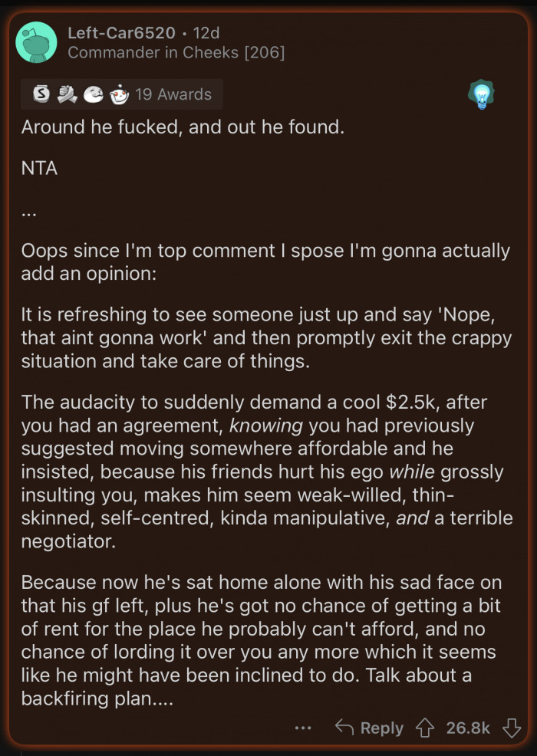Image resolution: width=537 pixels, height=756 pixels.
Task: Open the username Left-Car6520 link
Action: tap(123, 33)
